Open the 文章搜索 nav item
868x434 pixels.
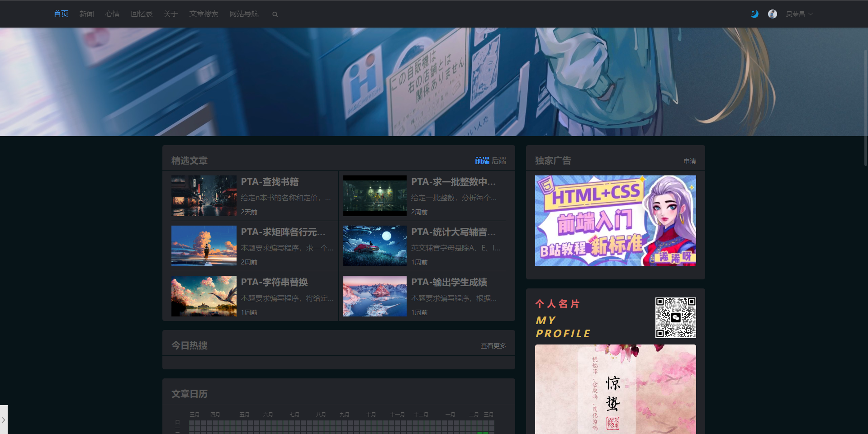(204, 14)
